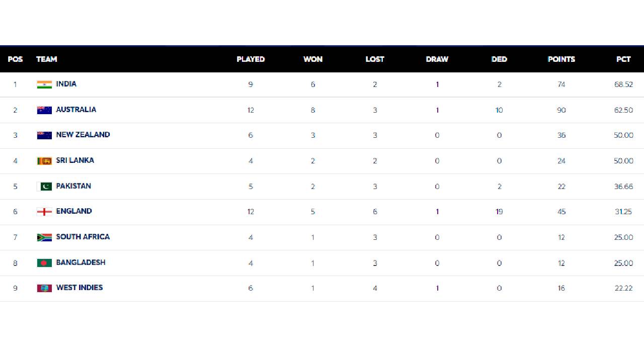This screenshot has height=362, width=644.
Task: Click the New Zealand flag icon
Action: [44, 135]
